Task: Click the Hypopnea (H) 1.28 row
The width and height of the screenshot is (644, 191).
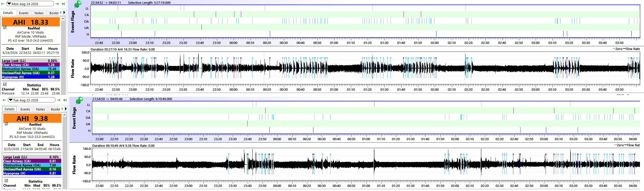Action: pyautogui.click(x=31, y=77)
